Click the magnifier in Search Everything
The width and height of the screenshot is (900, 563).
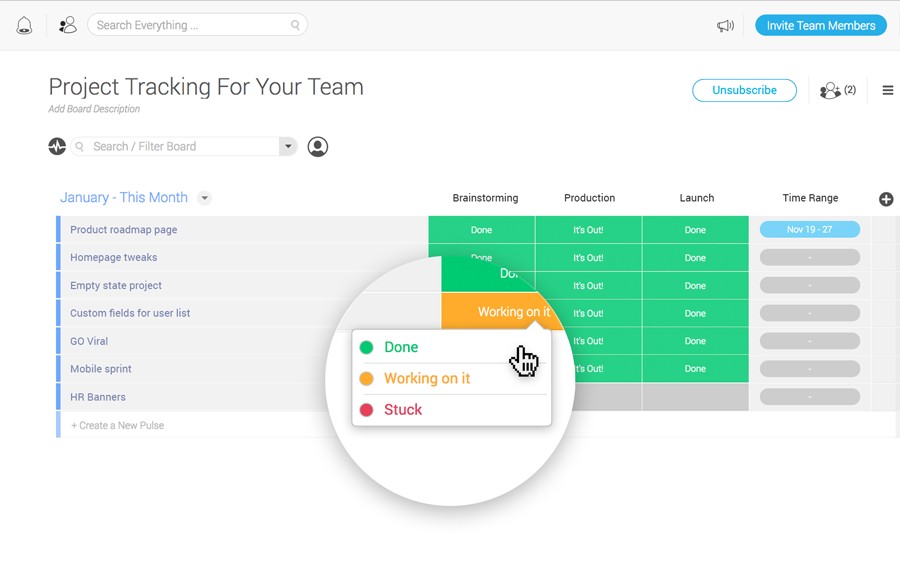295,25
